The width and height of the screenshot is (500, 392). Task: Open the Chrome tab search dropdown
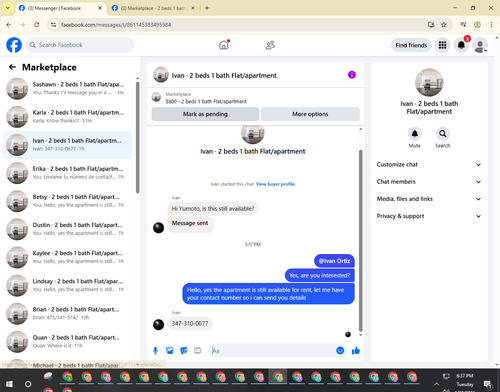[7, 8]
